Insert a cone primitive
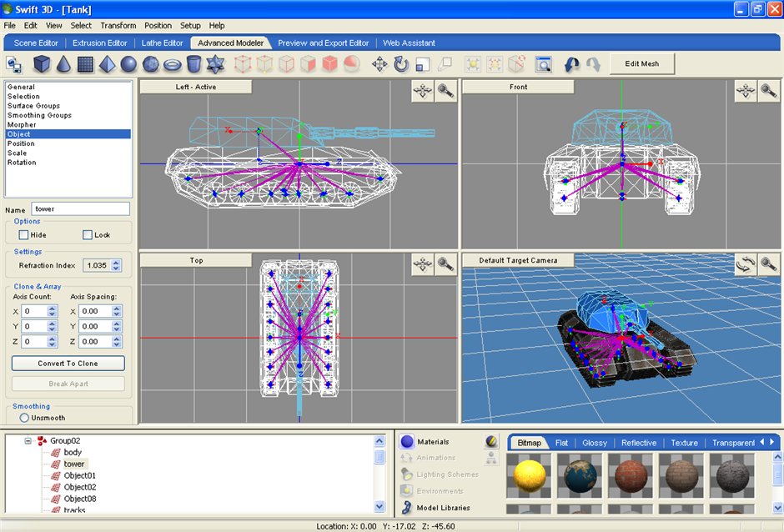Image resolution: width=784 pixels, height=532 pixels. [63, 64]
